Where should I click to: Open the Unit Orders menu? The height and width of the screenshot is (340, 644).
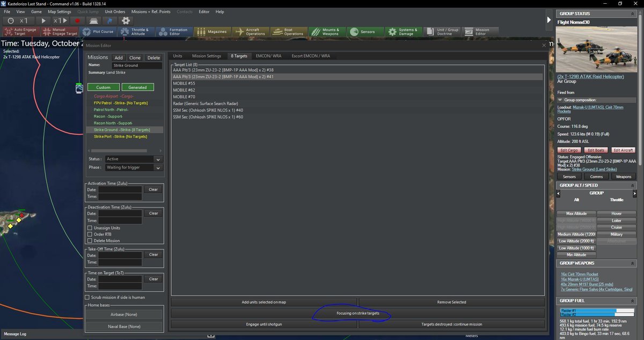point(115,11)
